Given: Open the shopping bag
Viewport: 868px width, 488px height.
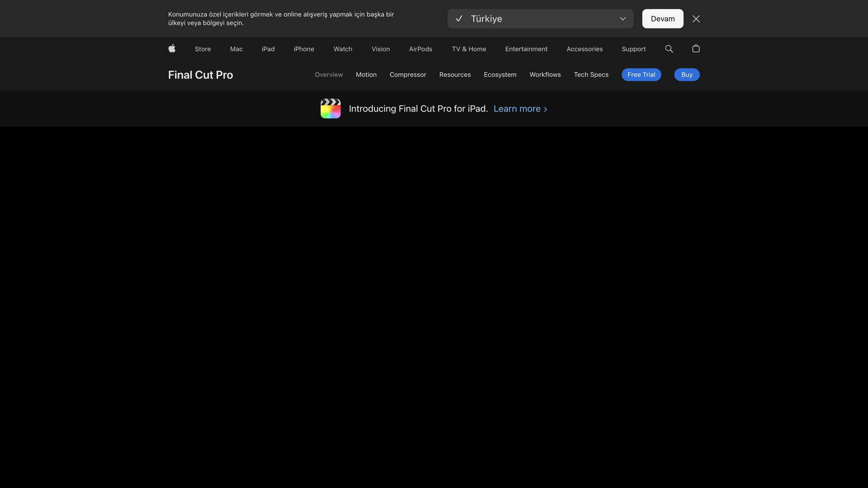Looking at the screenshot, I should (696, 48).
